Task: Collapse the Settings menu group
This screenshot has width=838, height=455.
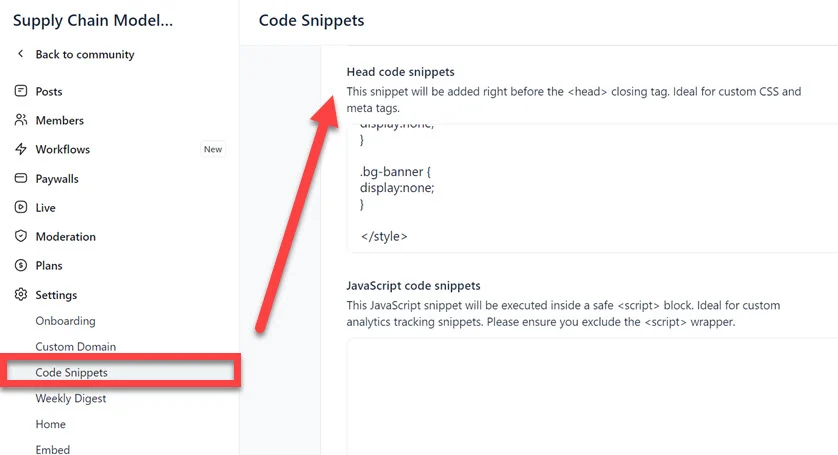Action: pyautogui.click(x=56, y=295)
